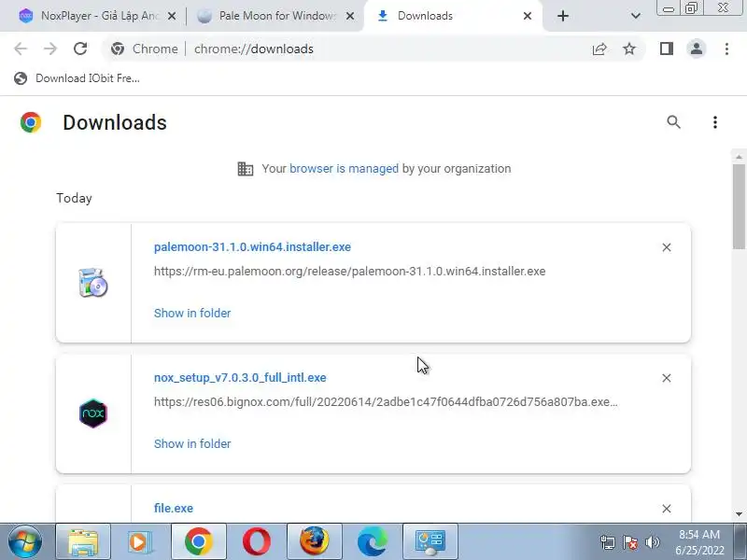Screen dimensions: 747x560
Task: Switch to the Pale Moon for Windows tab
Action: (x=276, y=16)
